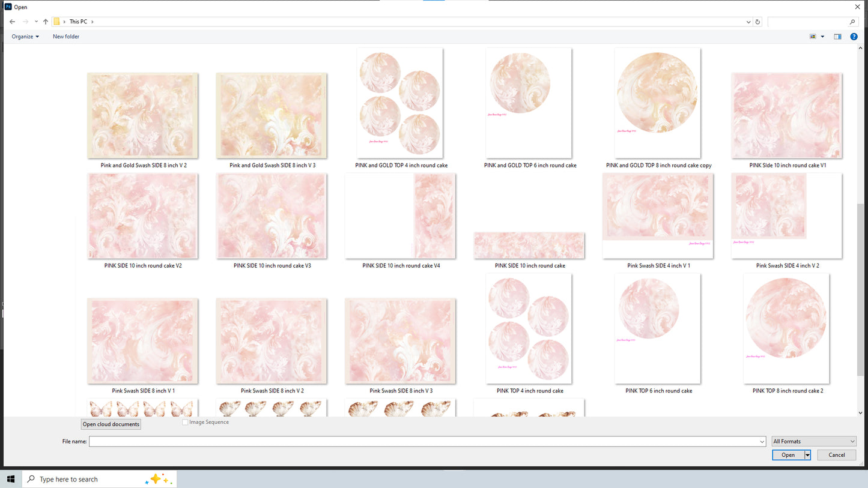Click the Open cloud documents button
Image resolution: width=868 pixels, height=488 pixels.
click(111, 424)
